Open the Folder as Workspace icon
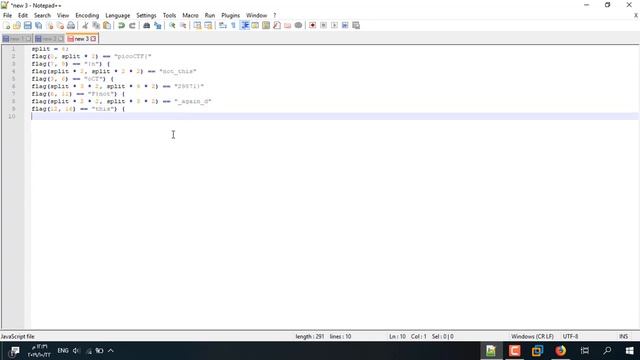The height and width of the screenshot is (360, 640). click(287, 25)
